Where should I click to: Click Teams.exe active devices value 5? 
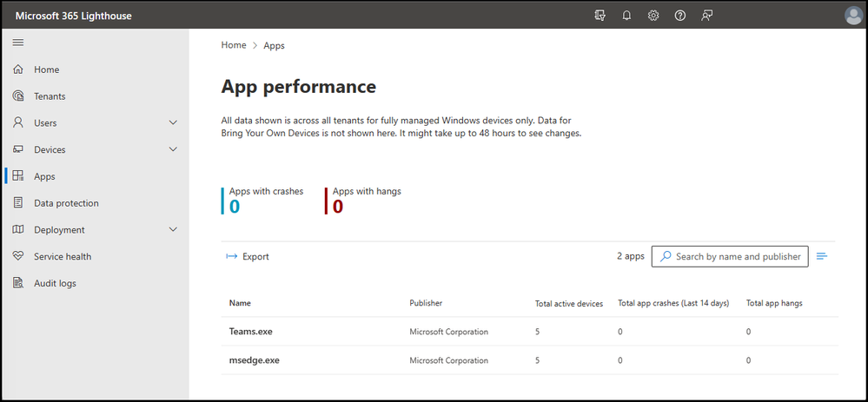coord(538,332)
